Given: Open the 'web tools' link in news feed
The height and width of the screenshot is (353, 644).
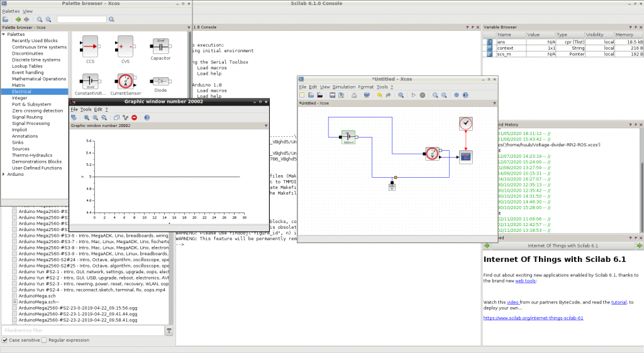Looking at the screenshot, I should pyautogui.click(x=525, y=281).
